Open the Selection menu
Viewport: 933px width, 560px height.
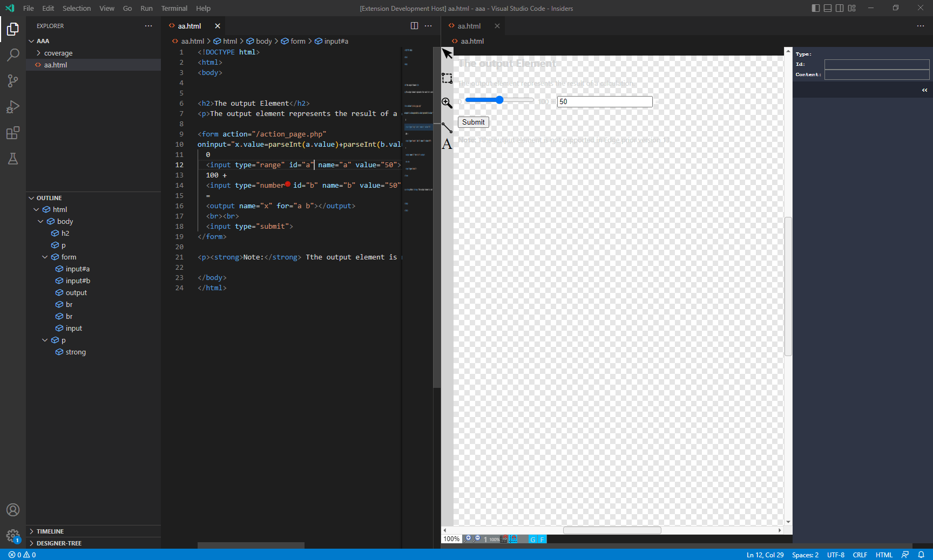tap(77, 8)
